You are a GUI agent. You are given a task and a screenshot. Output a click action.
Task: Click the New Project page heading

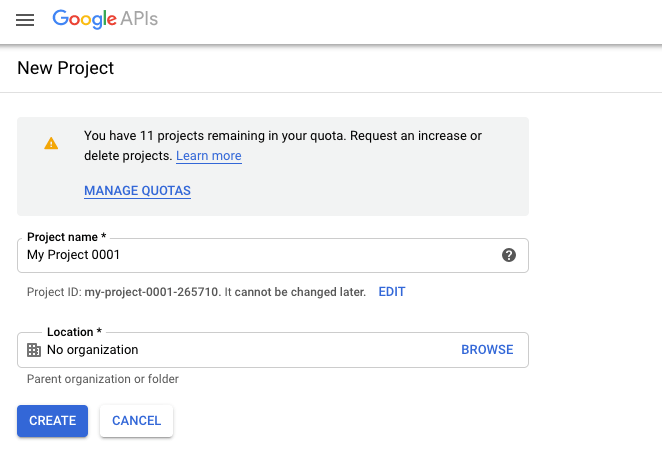(x=66, y=68)
